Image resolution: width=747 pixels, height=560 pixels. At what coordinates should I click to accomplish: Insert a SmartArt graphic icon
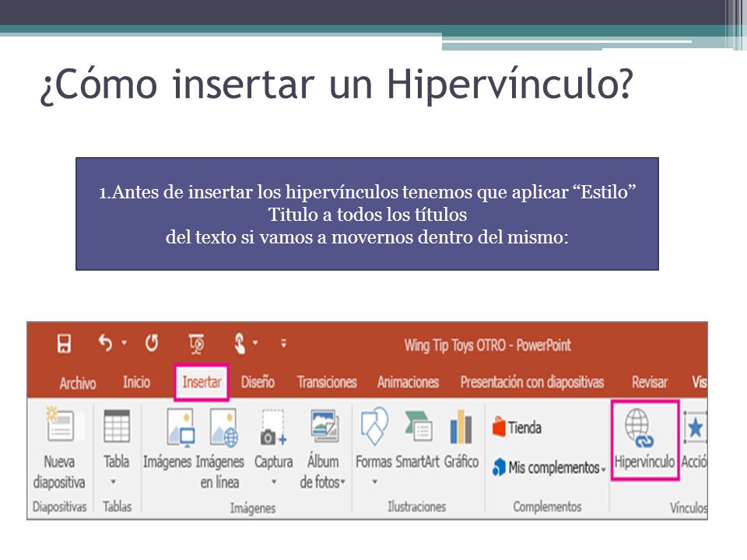[x=419, y=425]
